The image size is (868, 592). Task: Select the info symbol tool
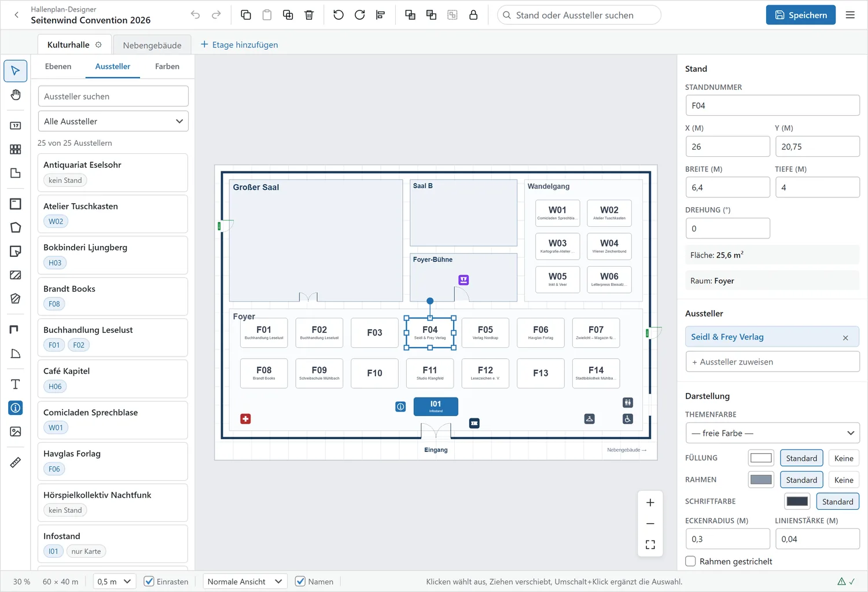point(16,408)
